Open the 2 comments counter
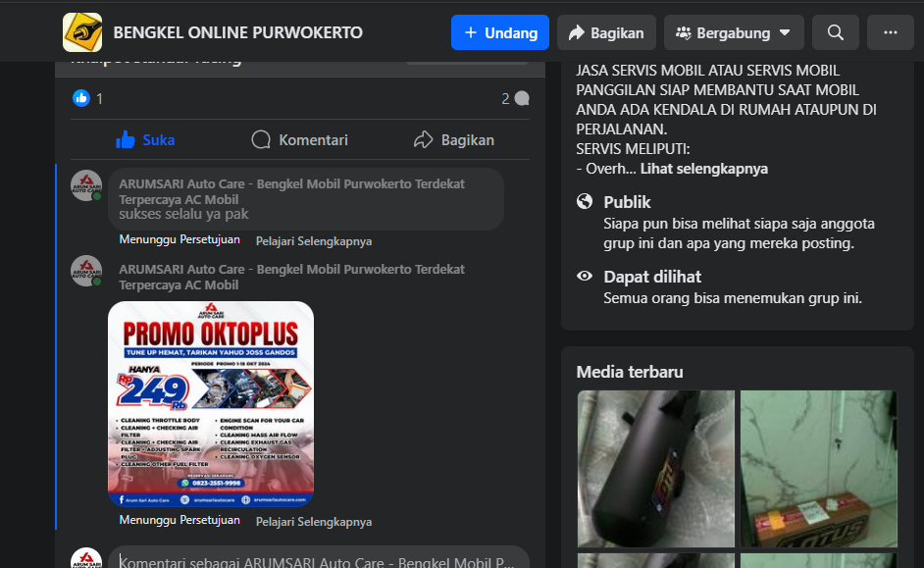Screen dimensions: 924x568 click(x=515, y=98)
